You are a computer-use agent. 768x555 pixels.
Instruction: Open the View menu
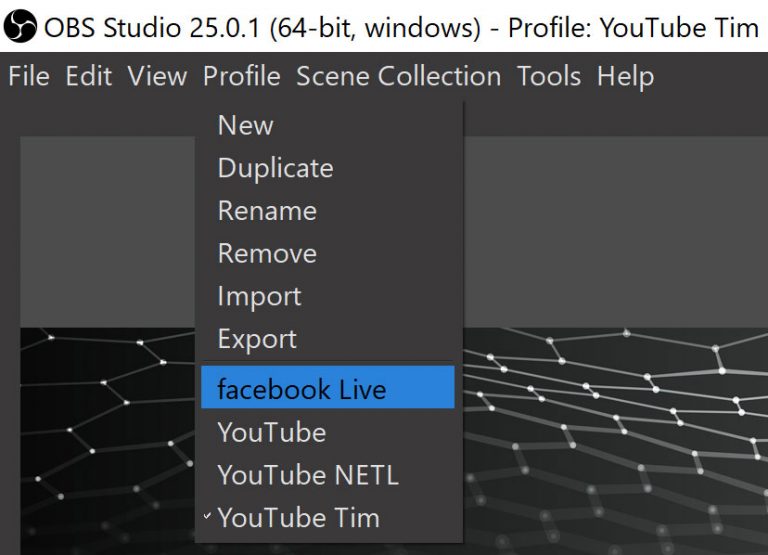point(157,76)
